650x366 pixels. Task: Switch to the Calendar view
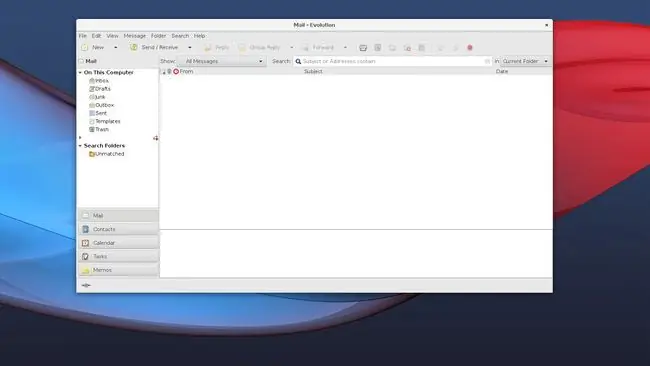coord(118,243)
